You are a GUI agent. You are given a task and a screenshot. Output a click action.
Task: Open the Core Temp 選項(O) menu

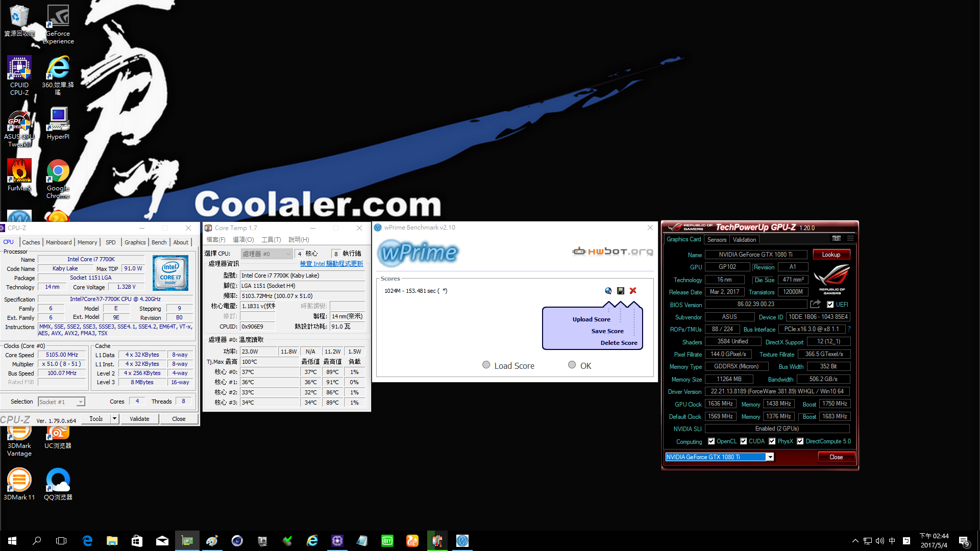[243, 240]
